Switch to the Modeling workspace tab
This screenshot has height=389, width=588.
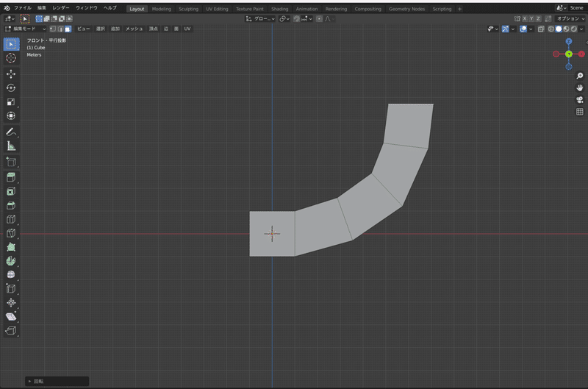click(161, 9)
